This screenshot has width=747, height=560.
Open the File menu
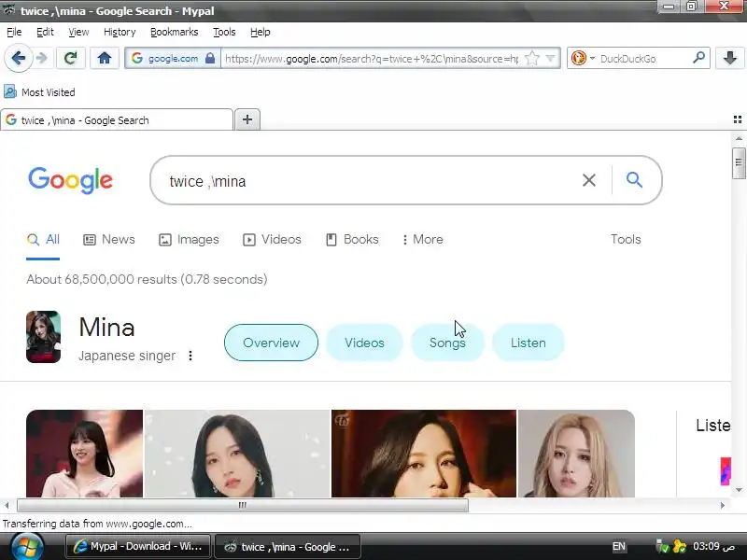[14, 32]
